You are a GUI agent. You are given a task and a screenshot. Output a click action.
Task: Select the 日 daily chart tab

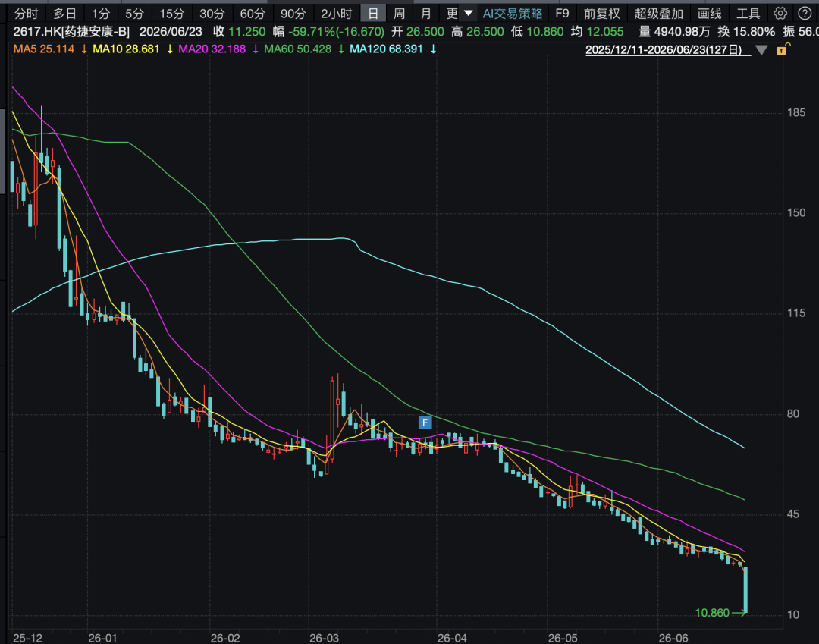click(x=373, y=14)
